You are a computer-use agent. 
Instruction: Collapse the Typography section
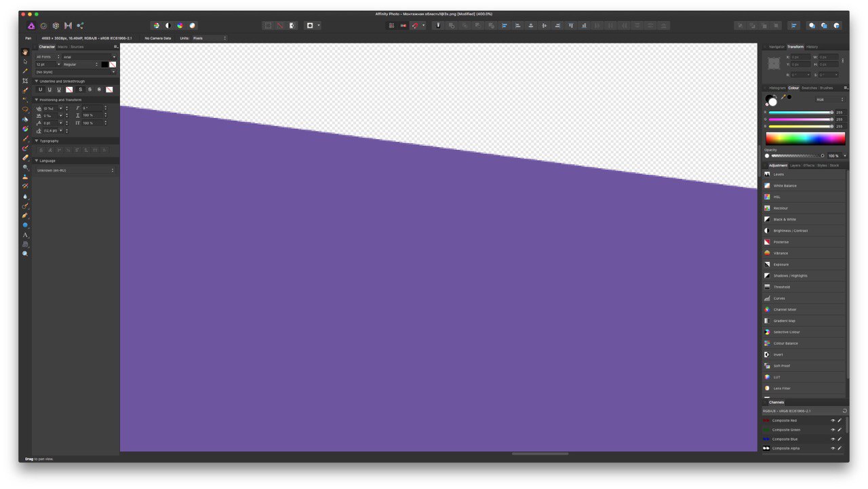coord(37,141)
